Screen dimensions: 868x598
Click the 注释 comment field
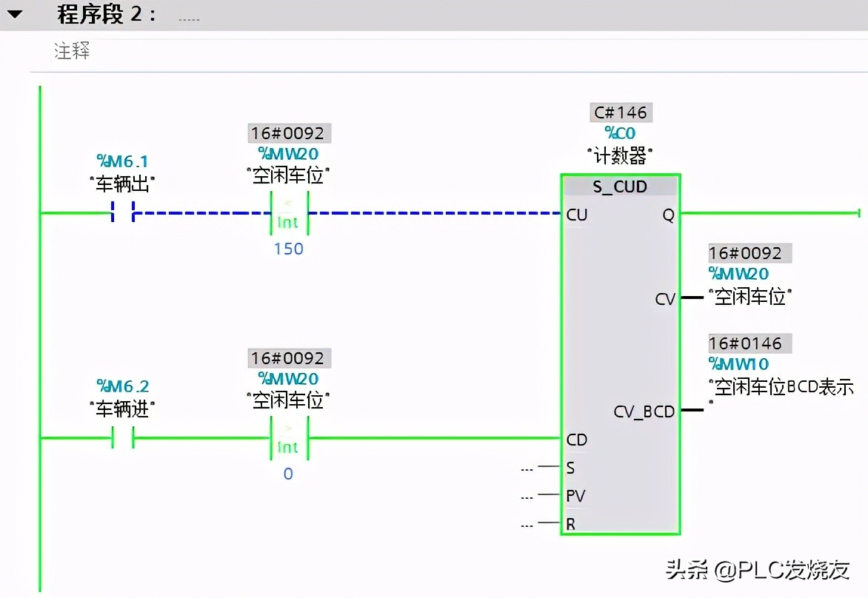[x=72, y=52]
